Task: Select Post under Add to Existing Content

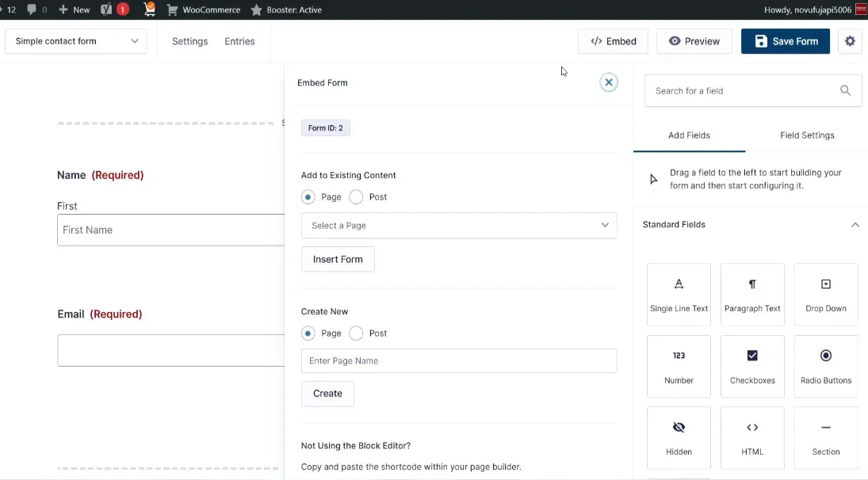Action: point(356,197)
